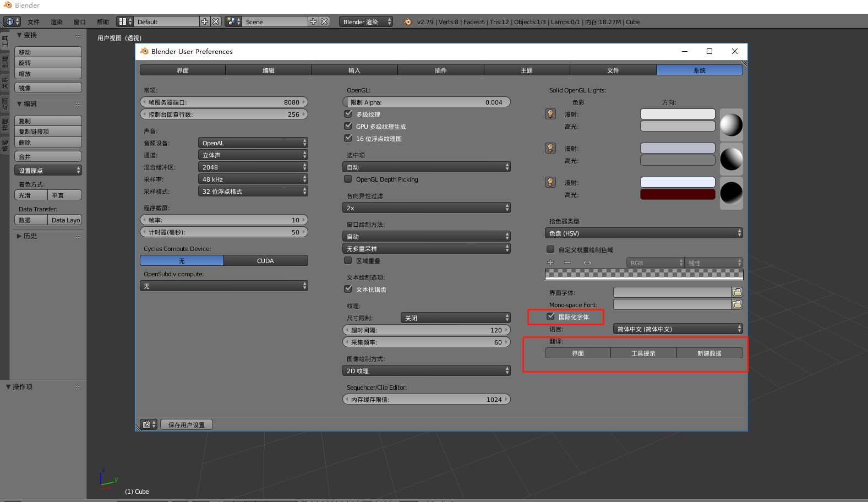Screen dimensions: 868x502
Task: Toggle the second OpenGL light bulb icon
Action: coord(550,148)
